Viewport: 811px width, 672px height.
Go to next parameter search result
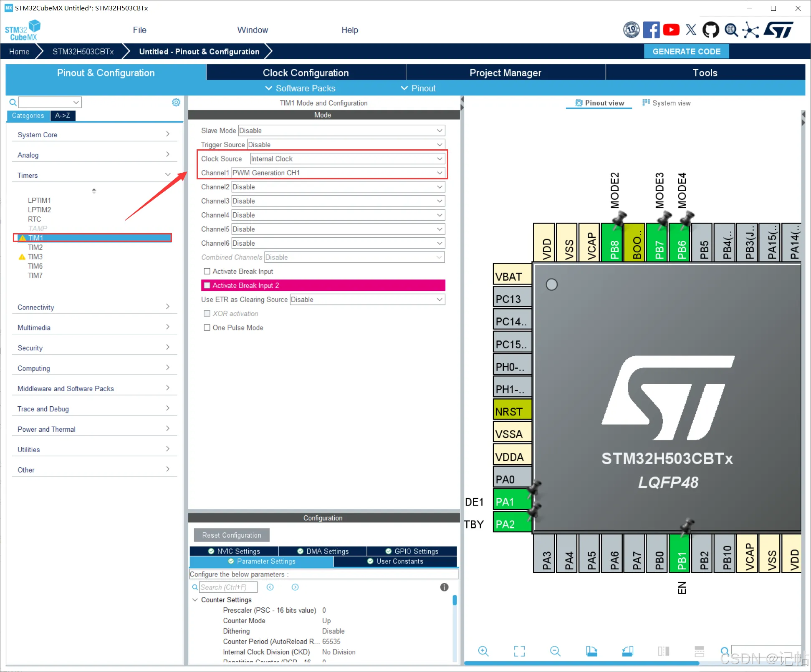pos(295,587)
